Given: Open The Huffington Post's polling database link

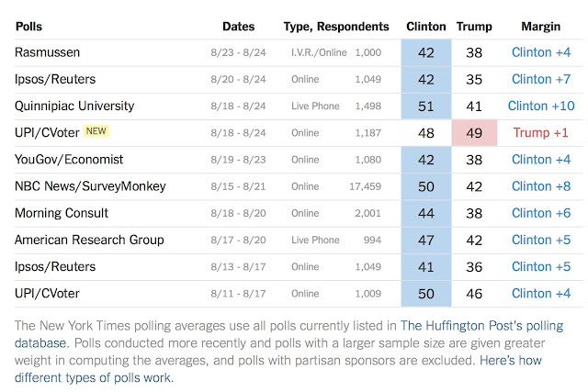Looking at the screenshot, I should coord(481,326).
